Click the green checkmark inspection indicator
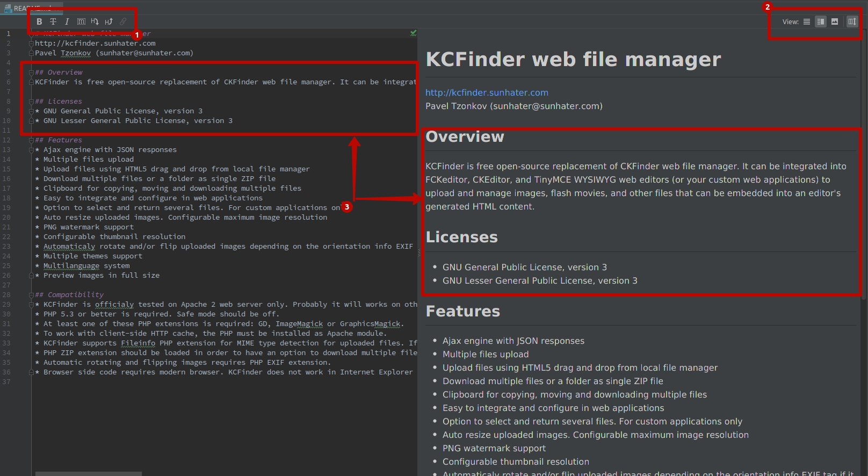This screenshot has width=868, height=476. pos(413,33)
